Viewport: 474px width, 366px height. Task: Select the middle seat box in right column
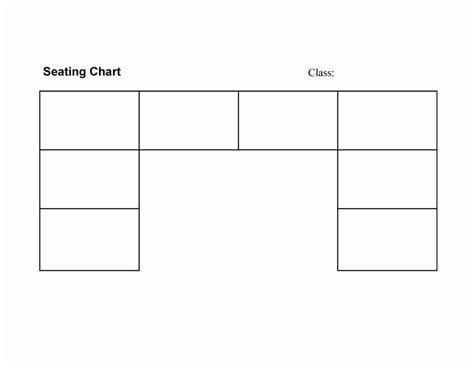(387, 179)
